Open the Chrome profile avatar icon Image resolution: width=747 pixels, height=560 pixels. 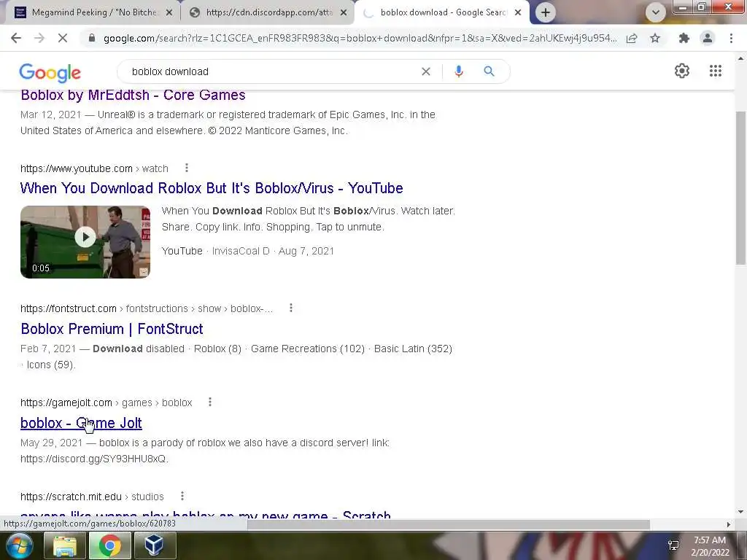708,38
